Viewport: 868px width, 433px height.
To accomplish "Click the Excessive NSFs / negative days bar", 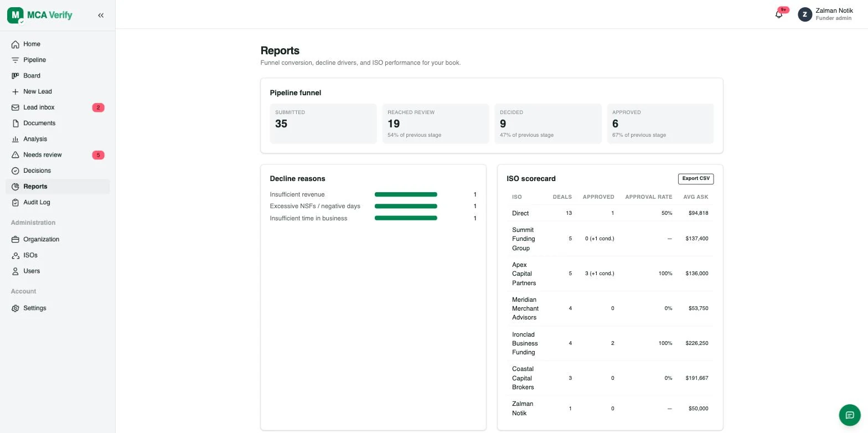I will coord(406,207).
